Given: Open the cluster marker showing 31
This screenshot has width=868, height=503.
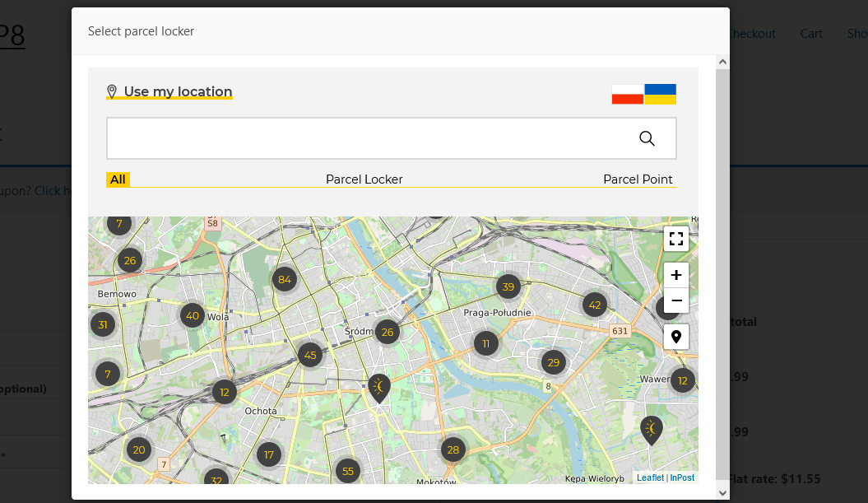Looking at the screenshot, I should point(102,324).
